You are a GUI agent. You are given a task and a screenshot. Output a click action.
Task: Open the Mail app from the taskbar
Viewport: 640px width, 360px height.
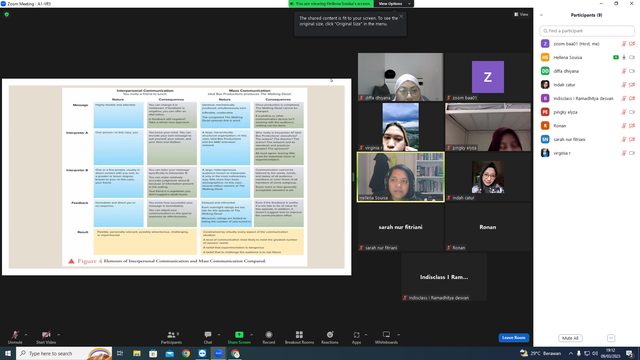pos(169,353)
